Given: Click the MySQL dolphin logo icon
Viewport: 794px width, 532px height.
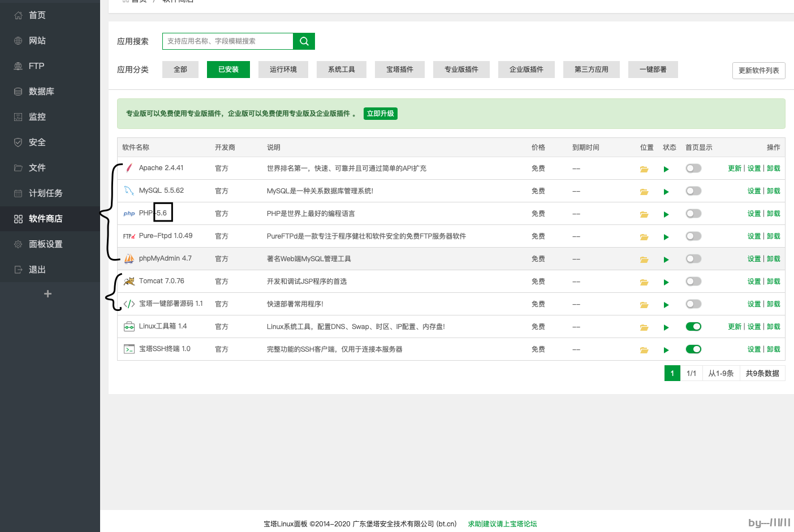Looking at the screenshot, I should [129, 191].
